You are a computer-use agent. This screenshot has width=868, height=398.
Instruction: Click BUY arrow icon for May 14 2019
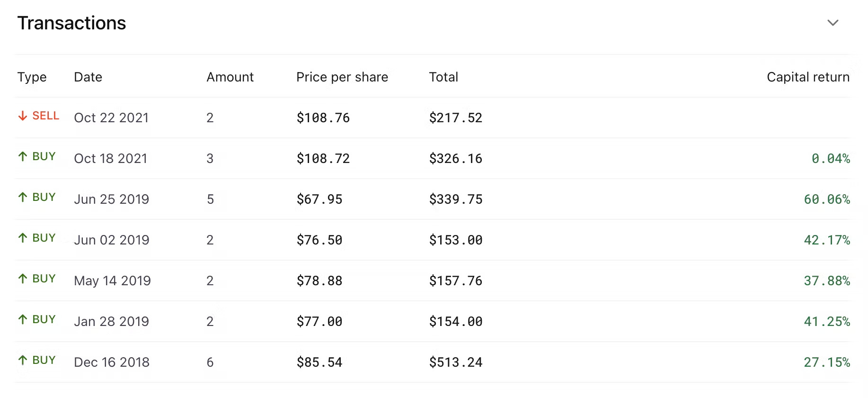pos(23,279)
